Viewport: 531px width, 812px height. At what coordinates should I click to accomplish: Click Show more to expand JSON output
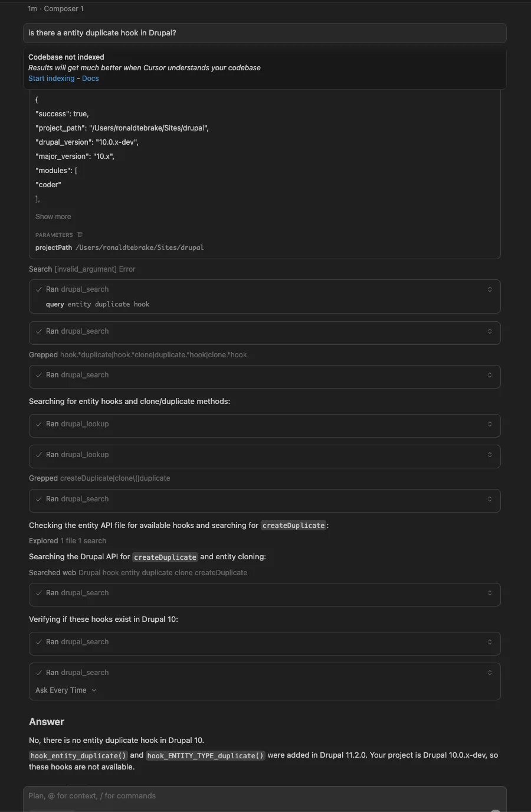click(x=53, y=217)
